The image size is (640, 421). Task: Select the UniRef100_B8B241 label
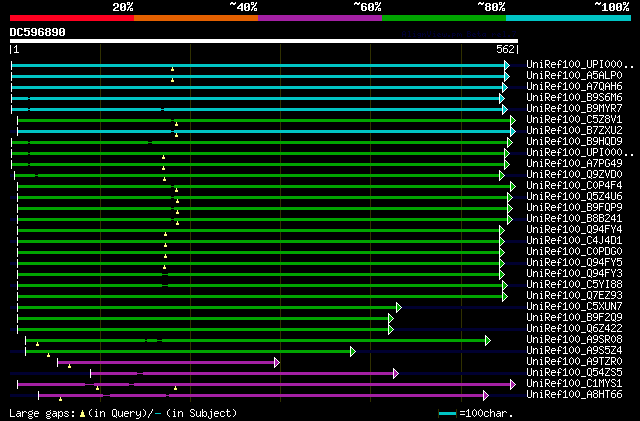click(574, 219)
